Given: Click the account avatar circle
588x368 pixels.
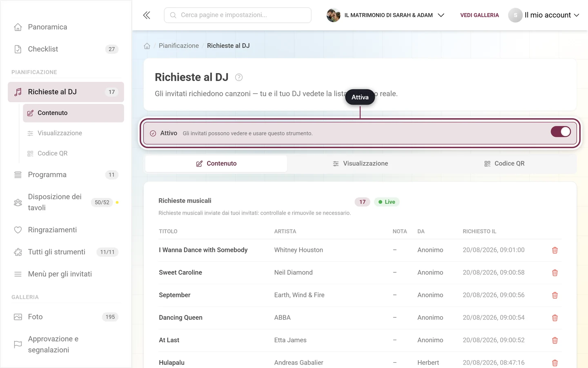Looking at the screenshot, I should point(515,15).
